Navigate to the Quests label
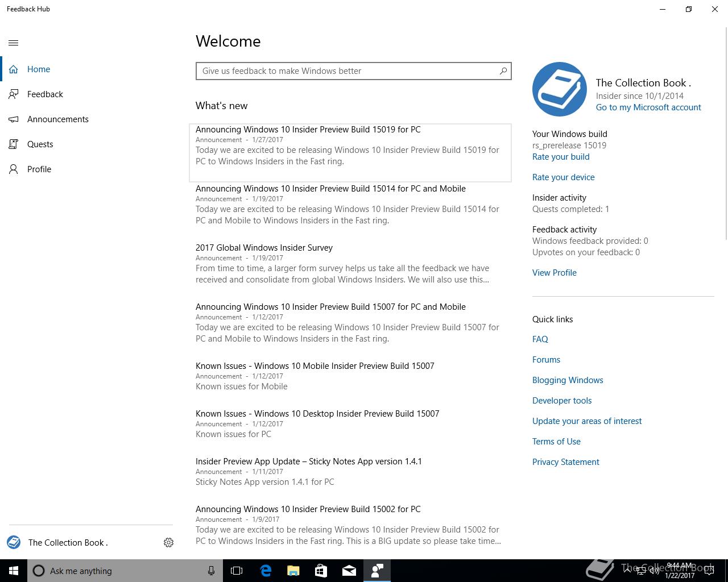The image size is (728, 582). coord(40,144)
